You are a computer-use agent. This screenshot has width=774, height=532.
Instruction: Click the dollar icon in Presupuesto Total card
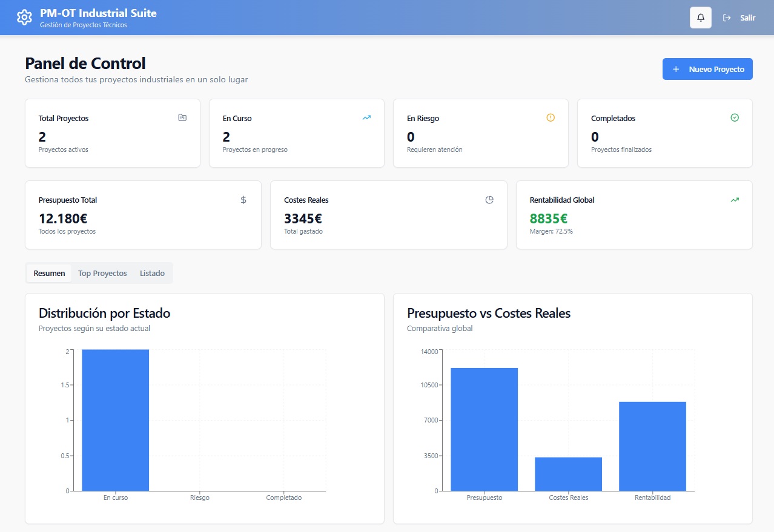click(243, 200)
